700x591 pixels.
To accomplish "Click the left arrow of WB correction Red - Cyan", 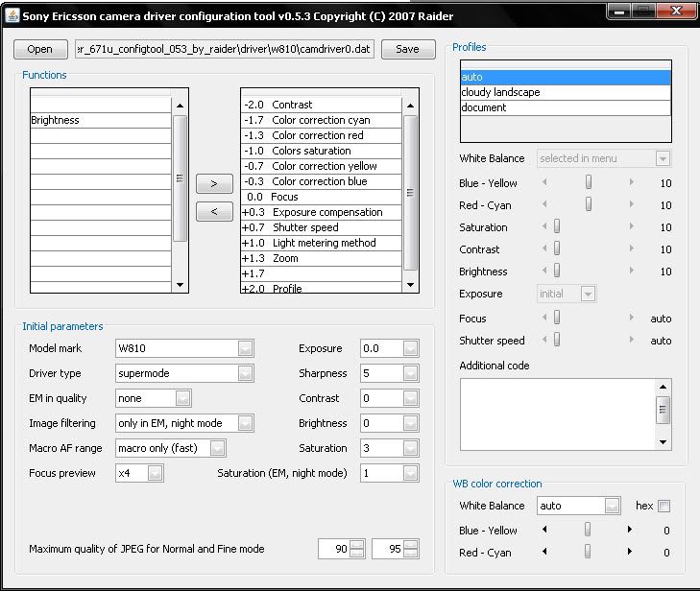I will tap(544, 552).
